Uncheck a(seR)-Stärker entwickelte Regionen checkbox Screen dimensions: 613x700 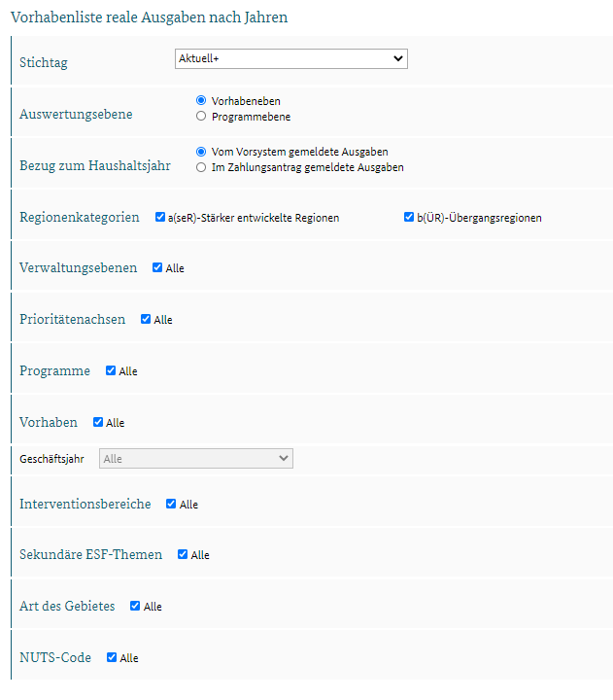(x=160, y=217)
